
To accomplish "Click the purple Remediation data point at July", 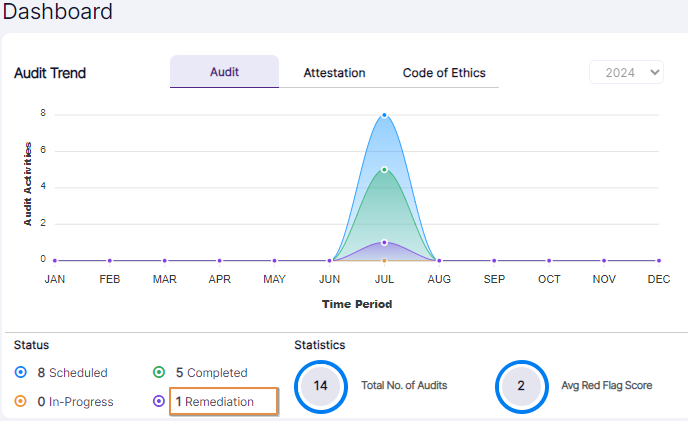I will click(384, 242).
